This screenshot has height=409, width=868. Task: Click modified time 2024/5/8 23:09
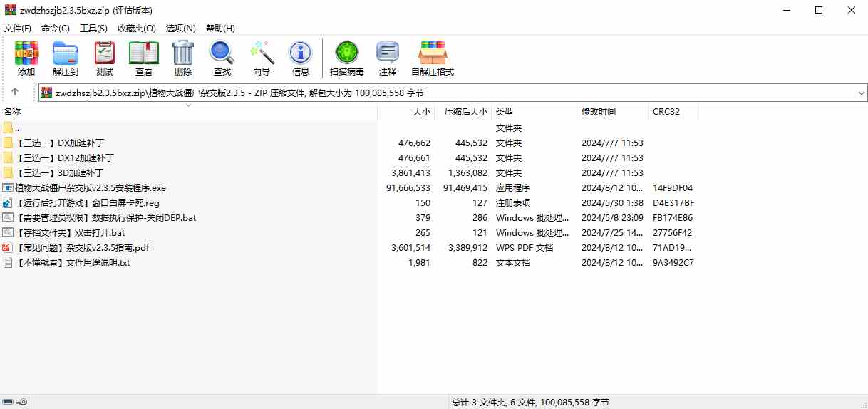coord(612,218)
